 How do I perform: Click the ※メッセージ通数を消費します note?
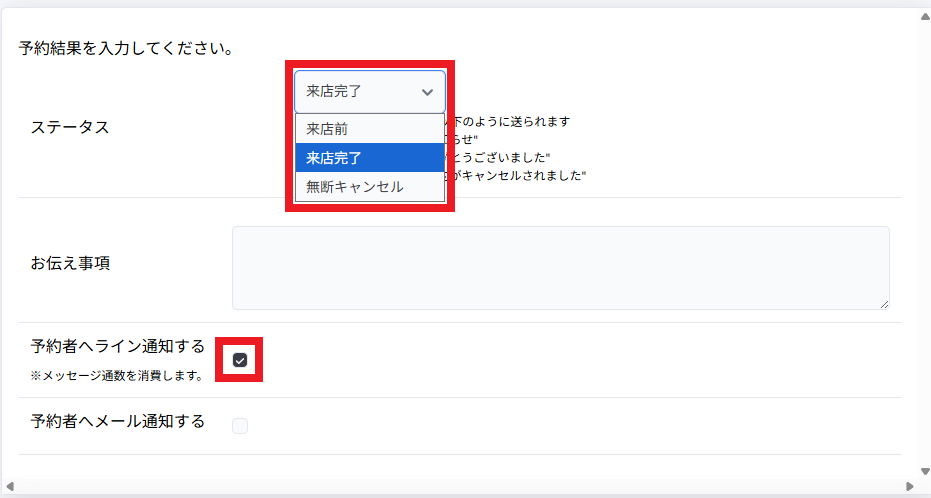tap(117, 376)
